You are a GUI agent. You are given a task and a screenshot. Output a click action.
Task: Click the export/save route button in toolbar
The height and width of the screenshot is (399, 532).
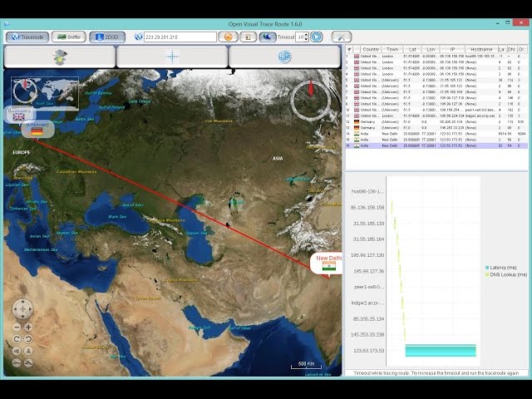(248, 37)
